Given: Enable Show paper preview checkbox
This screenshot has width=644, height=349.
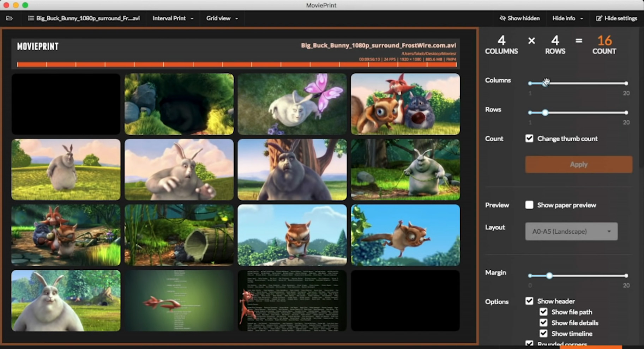Looking at the screenshot, I should 529,205.
